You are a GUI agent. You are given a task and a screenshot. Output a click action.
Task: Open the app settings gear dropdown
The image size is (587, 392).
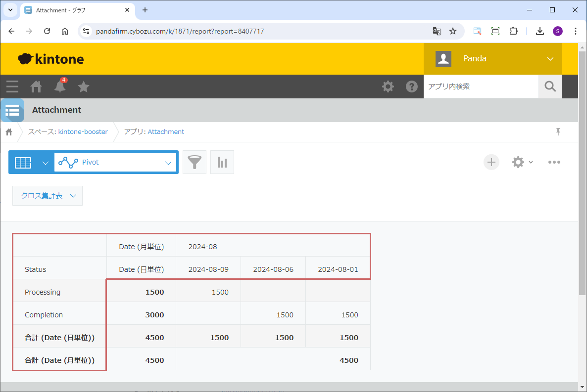(x=522, y=162)
